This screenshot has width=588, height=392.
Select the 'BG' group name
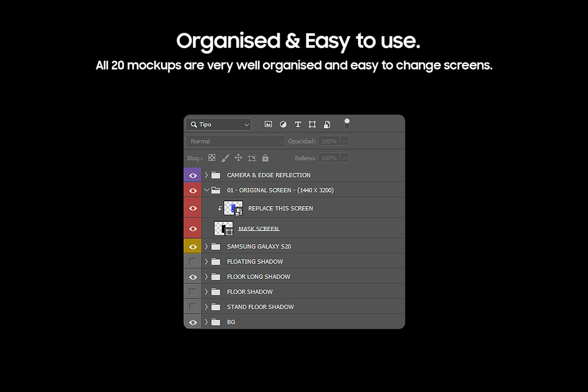click(231, 322)
